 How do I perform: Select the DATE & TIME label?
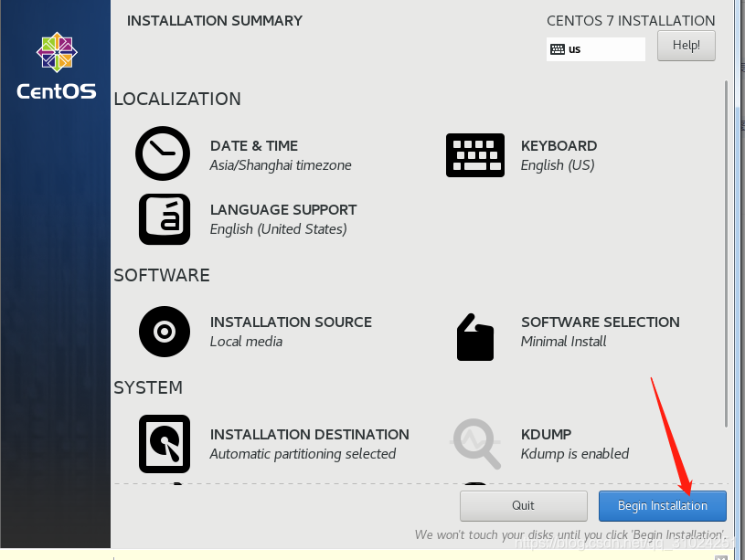click(254, 146)
